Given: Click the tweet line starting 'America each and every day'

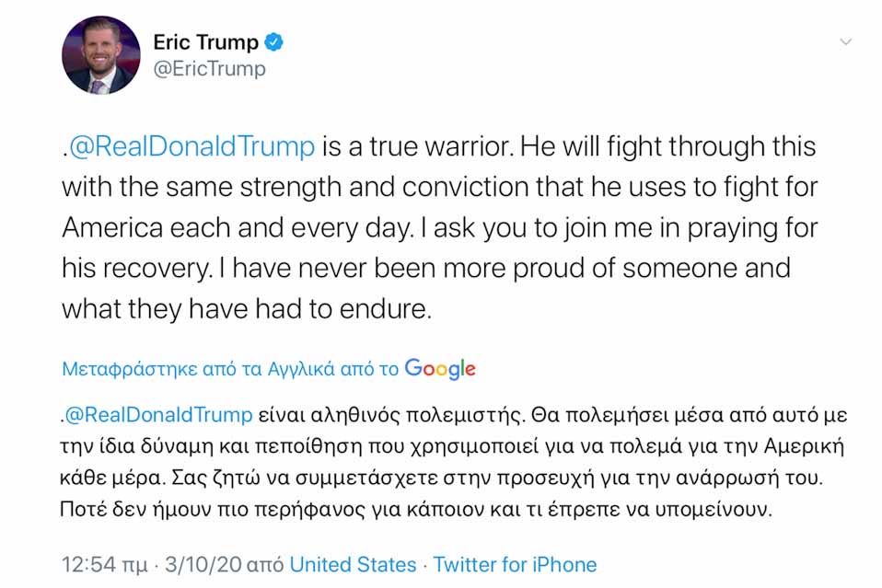Looking at the screenshot, I should [440, 227].
